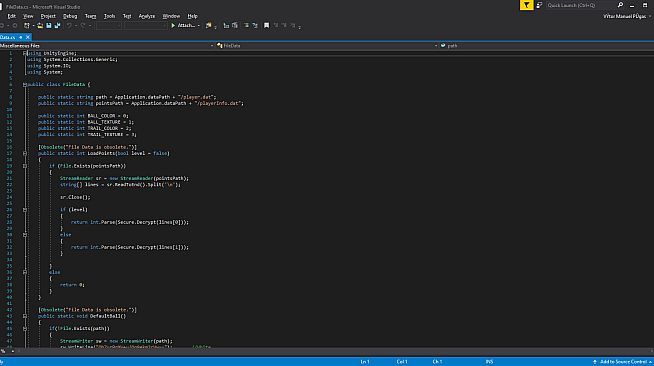The height and width of the screenshot is (366, 654).
Task: Click the Navigate Forward icon
Action: (15, 25)
